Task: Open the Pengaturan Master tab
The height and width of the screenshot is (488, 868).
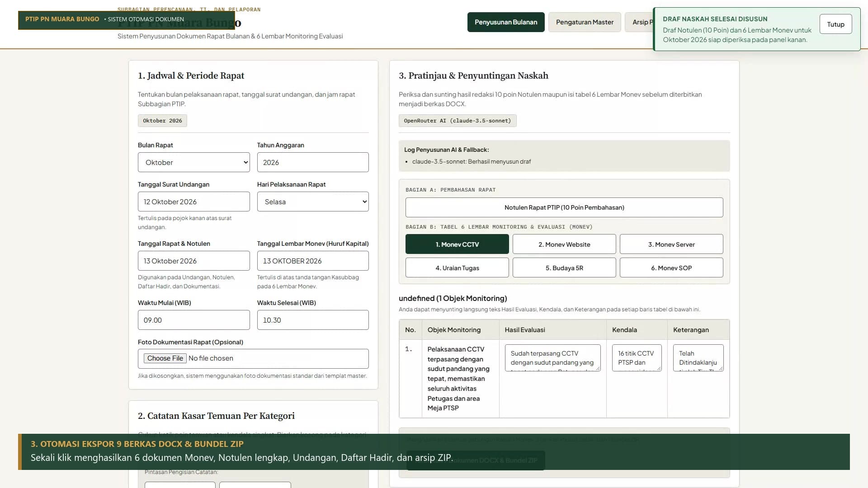Action: pos(585,22)
